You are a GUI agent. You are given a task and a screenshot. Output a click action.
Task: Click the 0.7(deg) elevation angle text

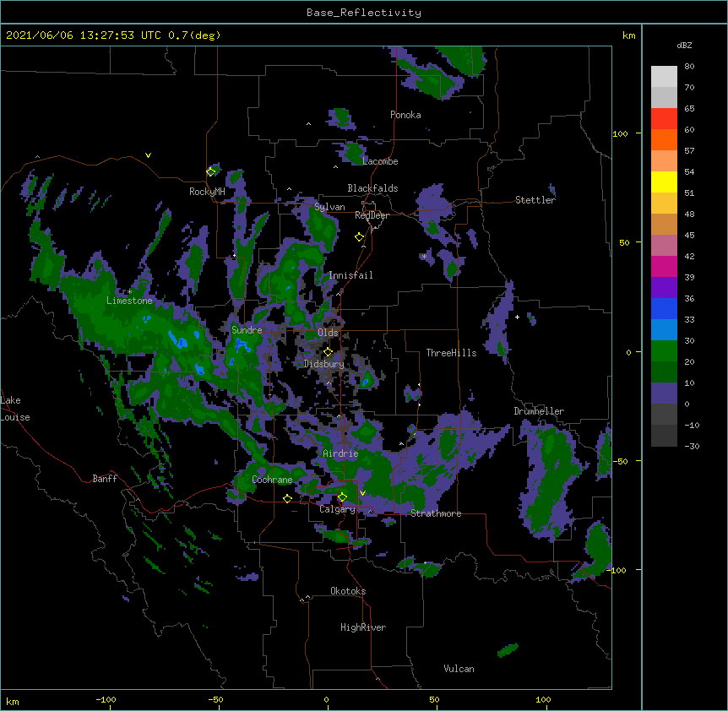tap(194, 35)
